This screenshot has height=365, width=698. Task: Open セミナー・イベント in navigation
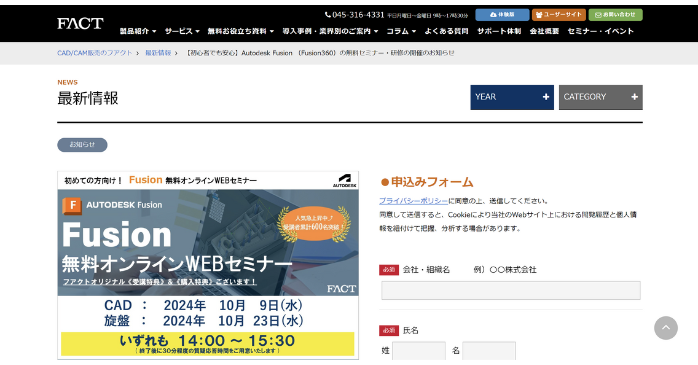(601, 31)
